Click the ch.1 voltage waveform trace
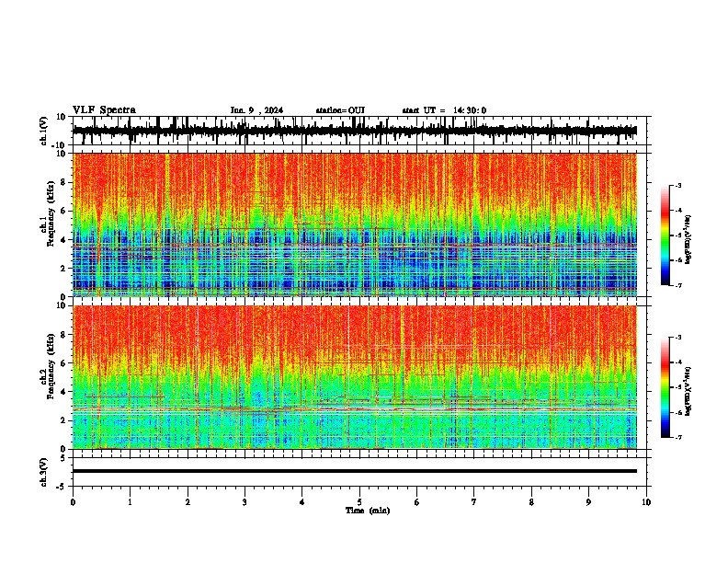The width and height of the screenshot is (728, 563). point(355,131)
